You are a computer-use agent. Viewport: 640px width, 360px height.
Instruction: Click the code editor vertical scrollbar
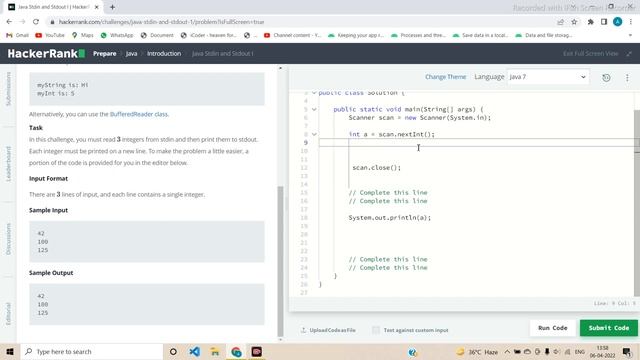[637, 203]
